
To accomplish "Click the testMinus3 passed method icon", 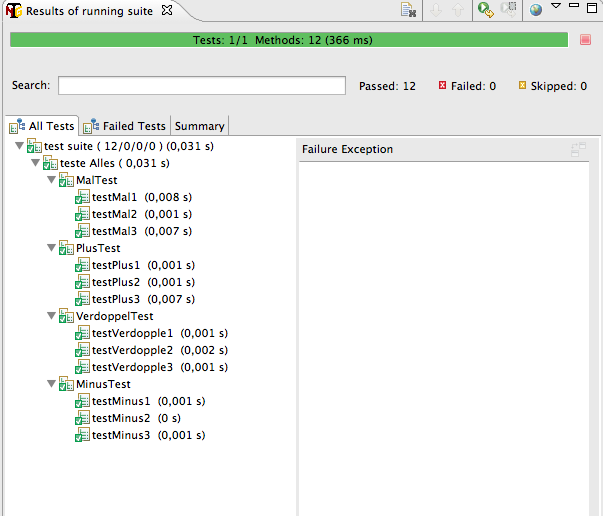I will pyautogui.click(x=82, y=435).
